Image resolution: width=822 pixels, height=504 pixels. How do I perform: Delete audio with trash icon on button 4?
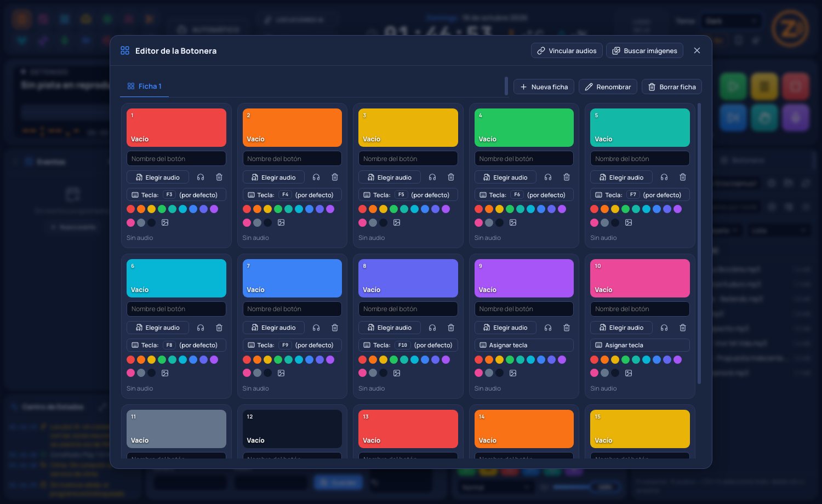[x=567, y=177]
